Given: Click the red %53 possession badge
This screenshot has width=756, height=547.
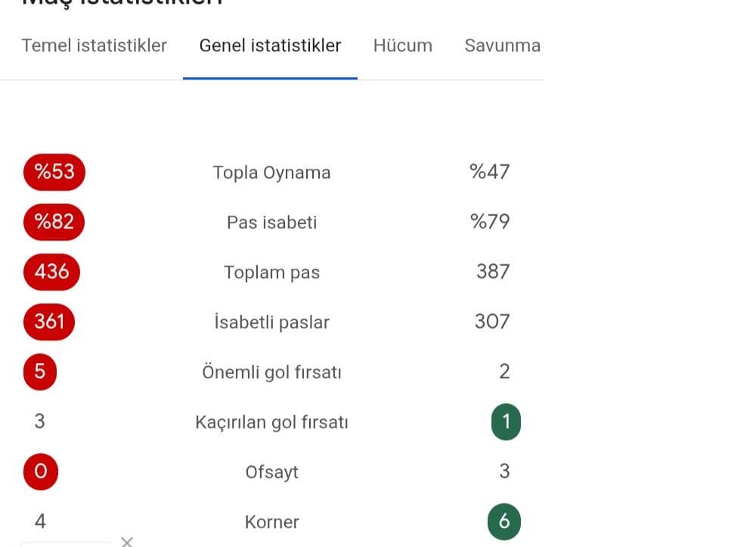Looking at the screenshot, I should coord(54,171).
